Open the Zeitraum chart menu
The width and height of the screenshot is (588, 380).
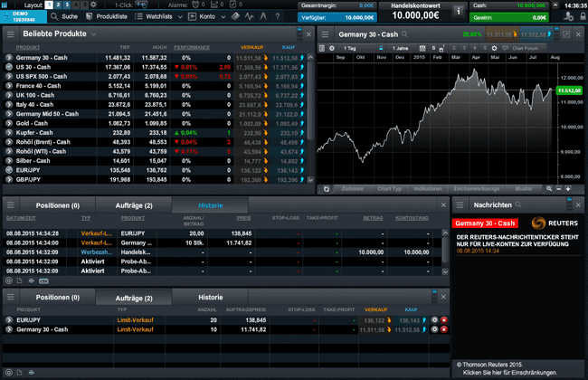352,189
